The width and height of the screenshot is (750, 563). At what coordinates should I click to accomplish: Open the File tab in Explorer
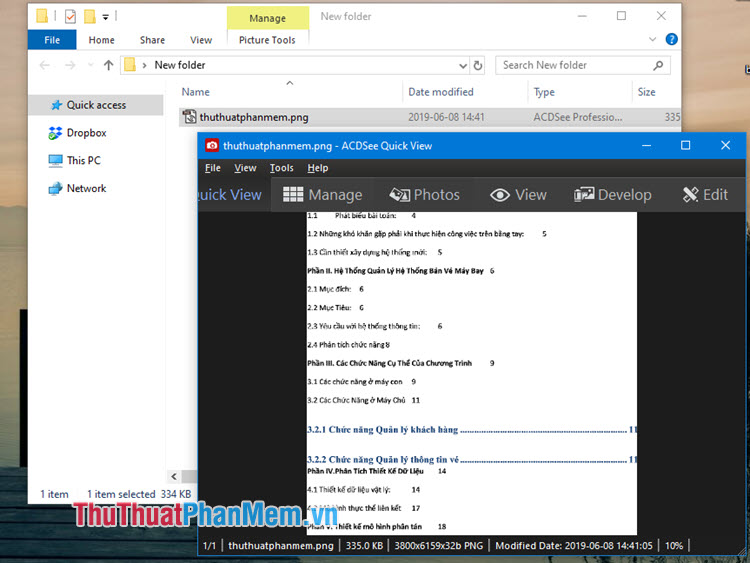[x=52, y=40]
